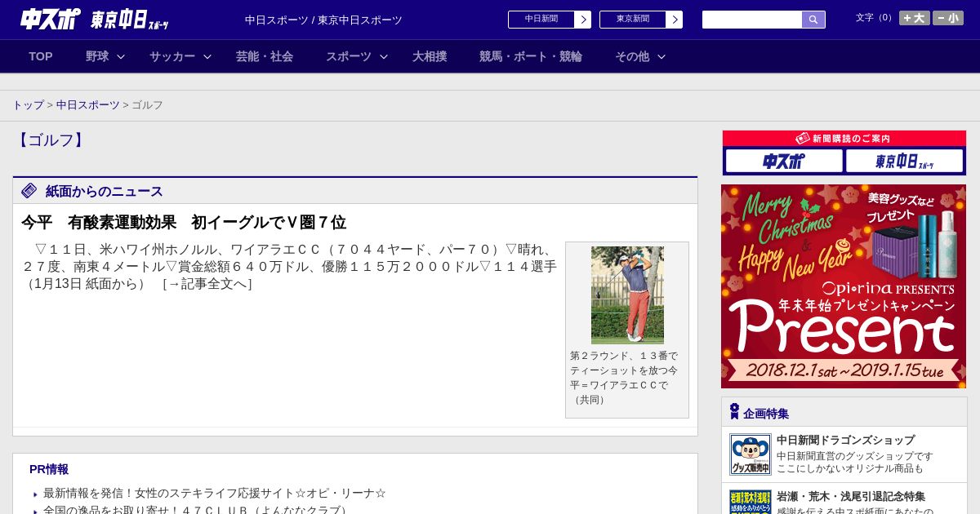Viewport: 980px width, 514px height.
Task: Go to TOP in navigation bar
Action: [41, 56]
